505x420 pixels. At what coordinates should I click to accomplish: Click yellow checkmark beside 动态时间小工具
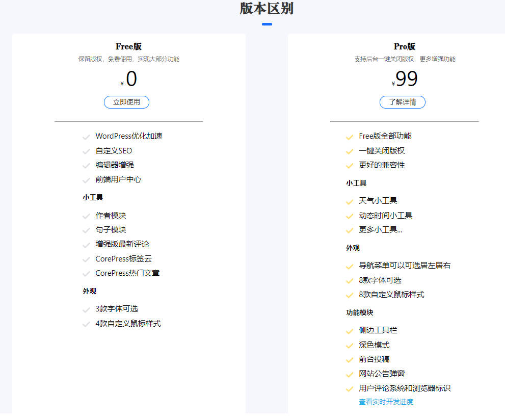[x=350, y=216]
